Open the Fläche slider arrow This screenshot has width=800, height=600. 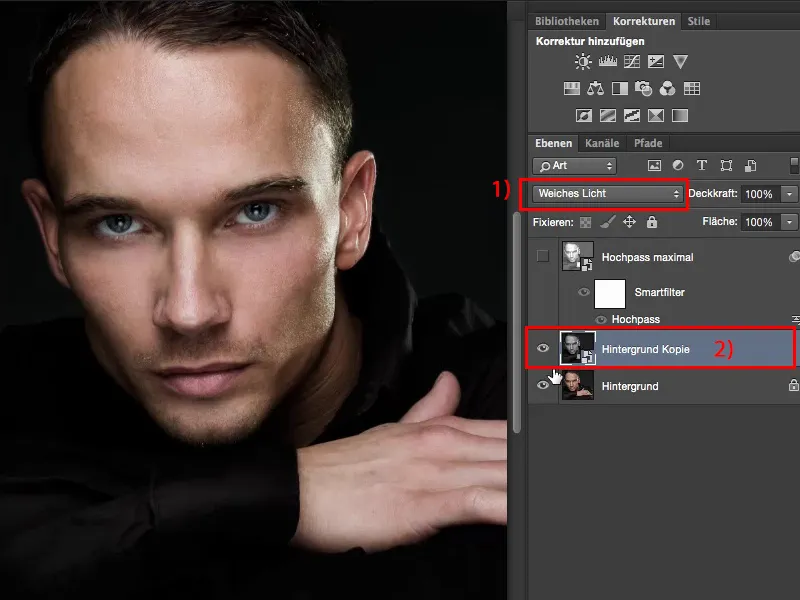(790, 222)
